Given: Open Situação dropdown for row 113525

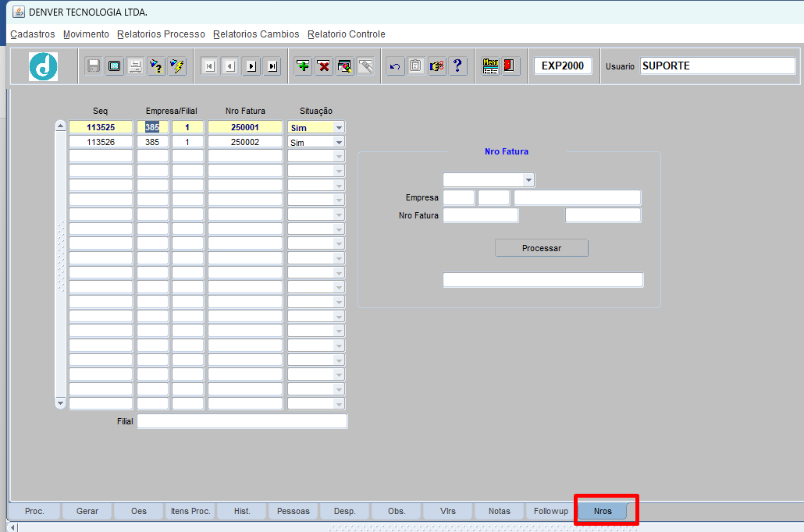Looking at the screenshot, I should 339,127.
